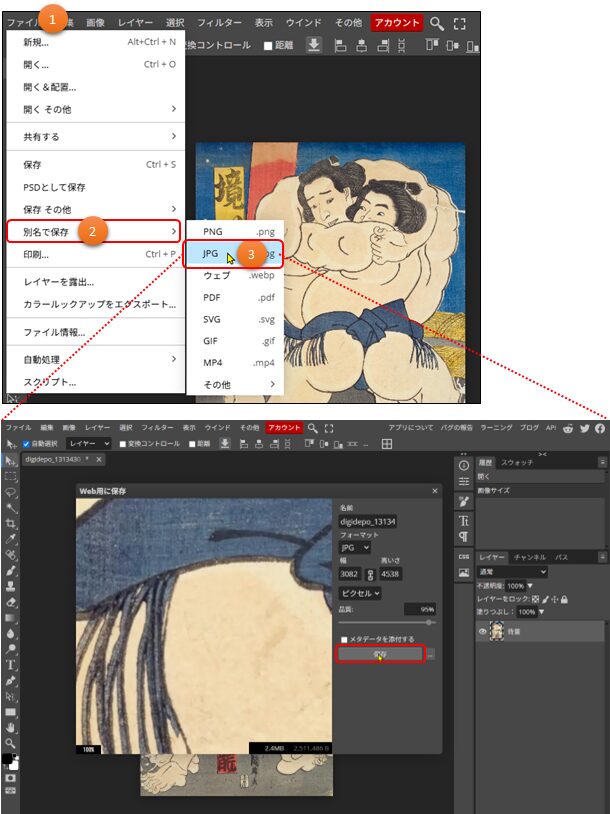This screenshot has height=814, width=610.
Task: Switch to the チャンネル tab
Action: coord(528,556)
